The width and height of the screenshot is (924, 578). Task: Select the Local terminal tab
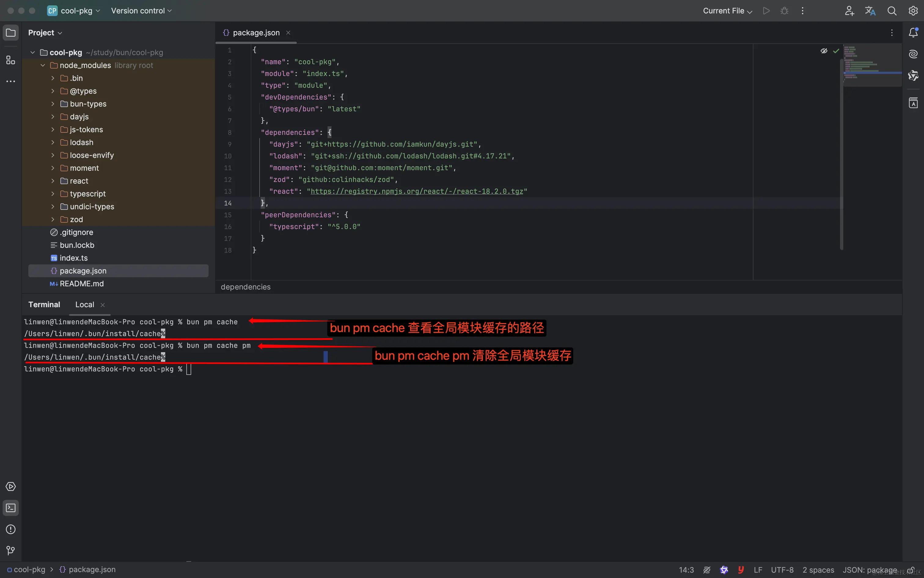click(84, 304)
